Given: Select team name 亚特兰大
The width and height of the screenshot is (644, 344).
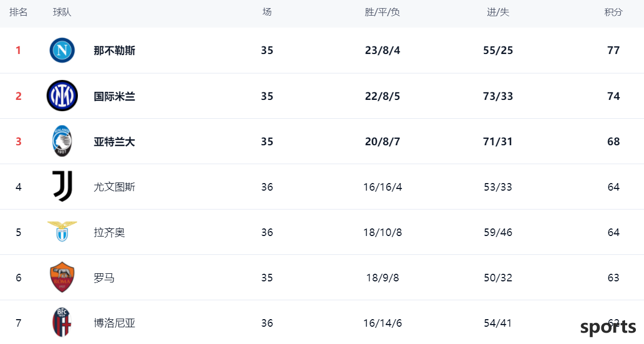Looking at the screenshot, I should (114, 142).
